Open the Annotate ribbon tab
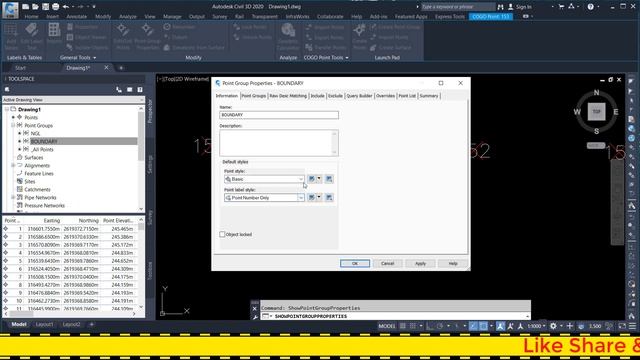This screenshot has width=640, height=360. click(76, 17)
